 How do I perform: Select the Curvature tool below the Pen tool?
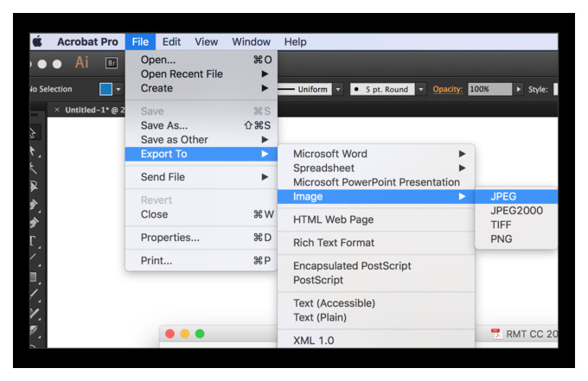pyautogui.click(x=34, y=223)
